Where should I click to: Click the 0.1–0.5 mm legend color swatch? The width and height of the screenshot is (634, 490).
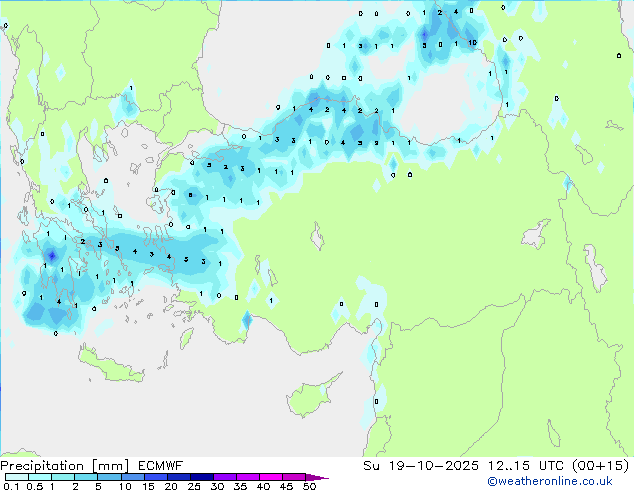(17, 477)
